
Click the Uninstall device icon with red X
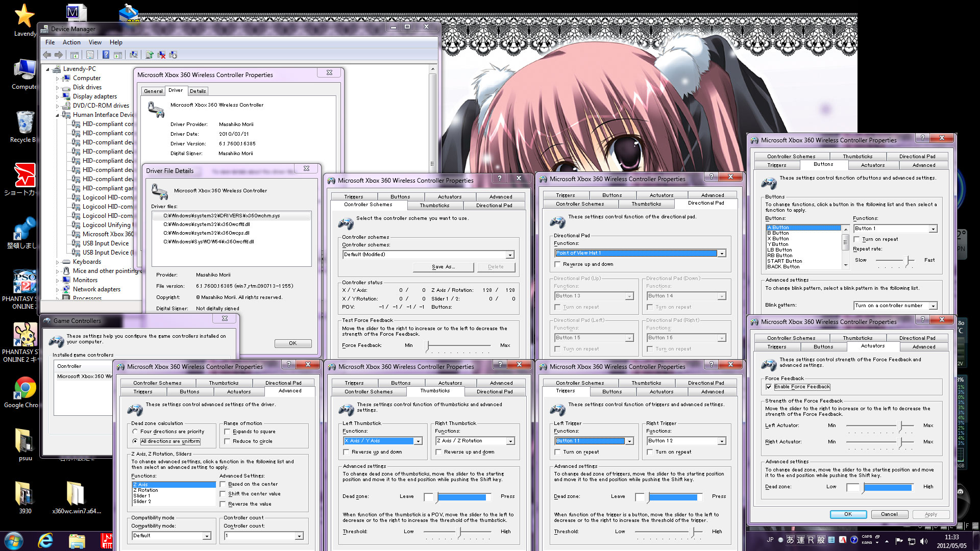[x=161, y=55]
